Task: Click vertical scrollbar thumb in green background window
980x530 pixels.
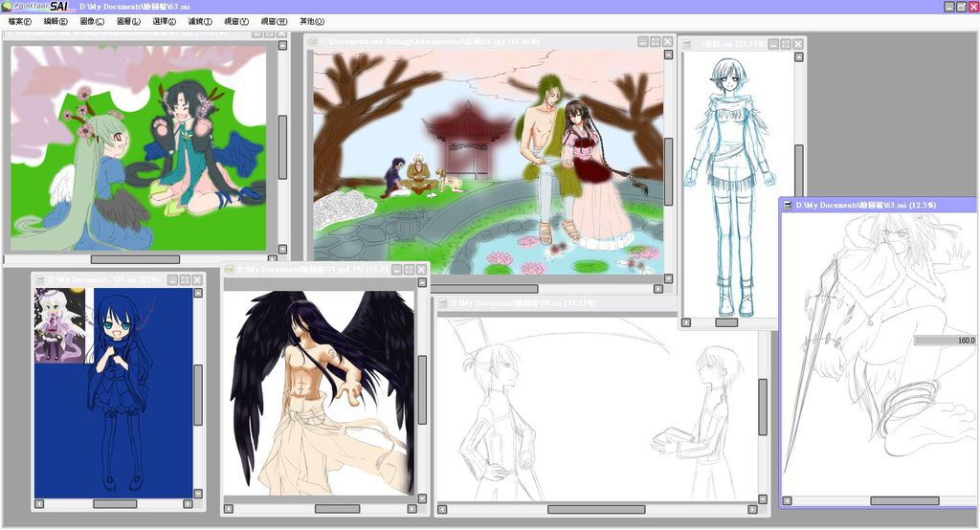Action: 282,147
